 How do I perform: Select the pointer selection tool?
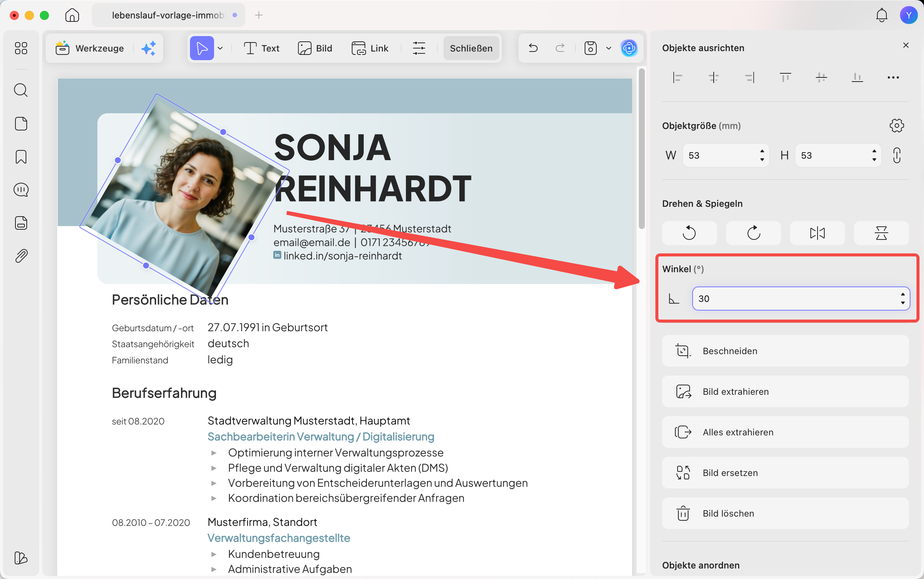(202, 48)
